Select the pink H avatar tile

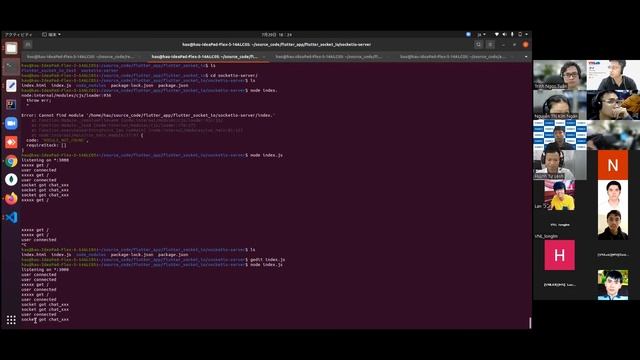coord(559,255)
